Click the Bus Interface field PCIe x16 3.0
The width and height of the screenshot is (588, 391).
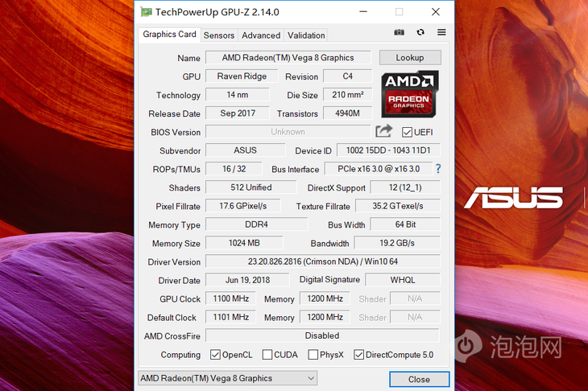379,169
